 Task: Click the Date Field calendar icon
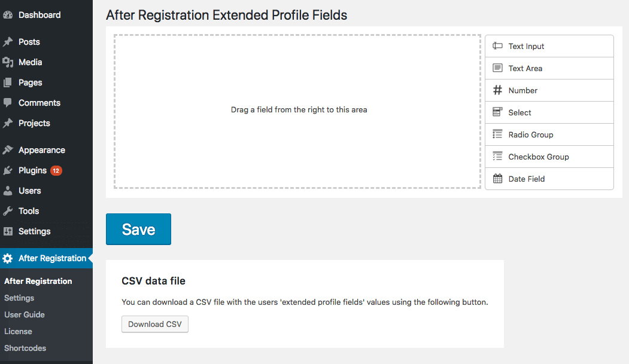pos(497,179)
